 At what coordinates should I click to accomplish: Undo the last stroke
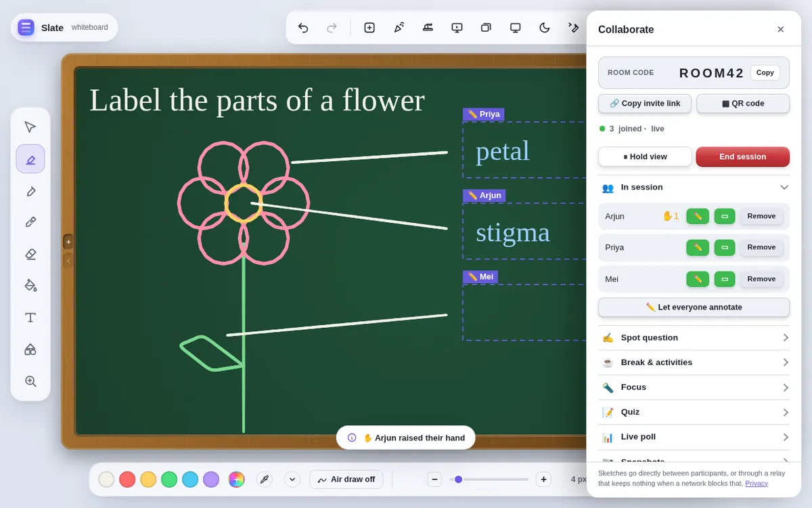coord(303,28)
